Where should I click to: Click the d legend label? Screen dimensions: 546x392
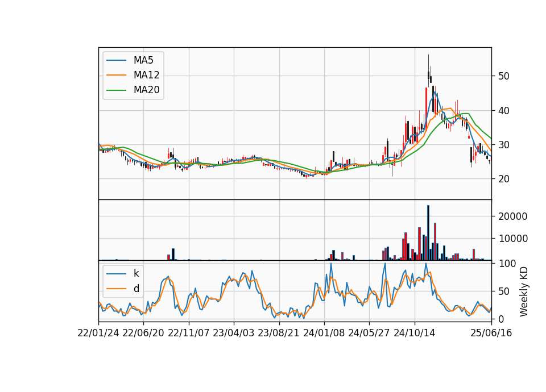136,289
